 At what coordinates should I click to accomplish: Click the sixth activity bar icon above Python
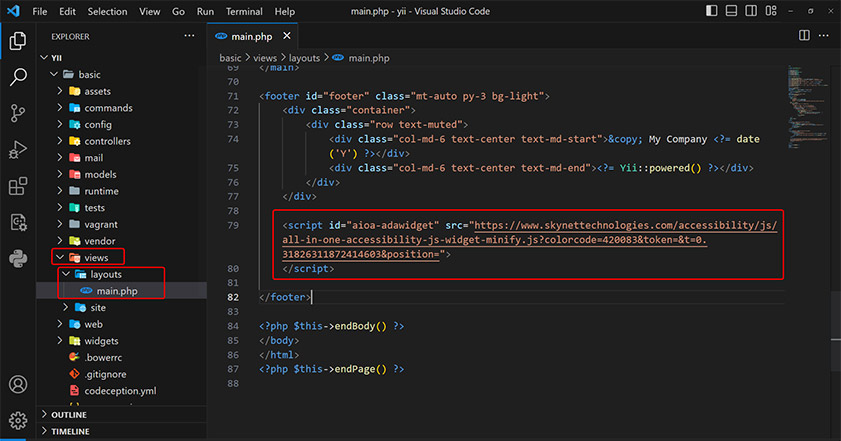tap(18, 222)
